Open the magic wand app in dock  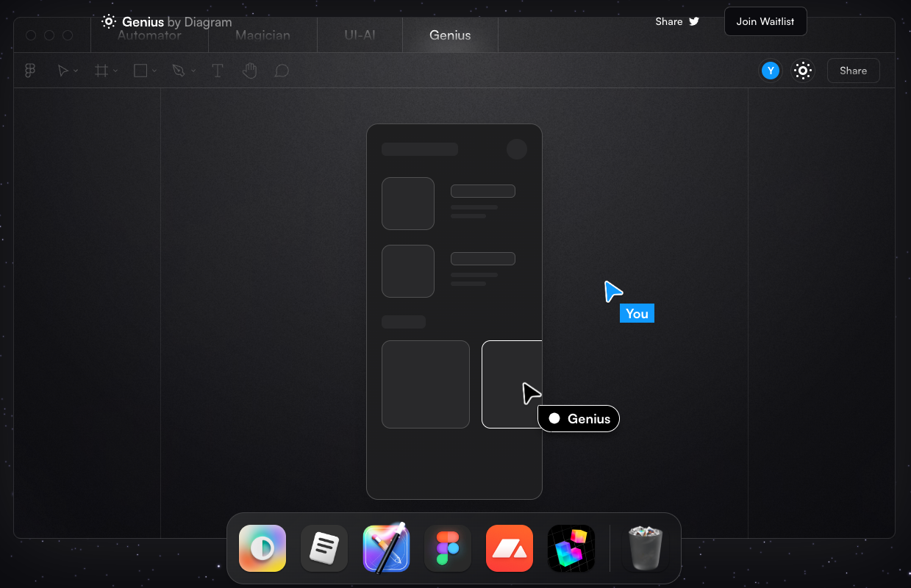click(x=386, y=548)
